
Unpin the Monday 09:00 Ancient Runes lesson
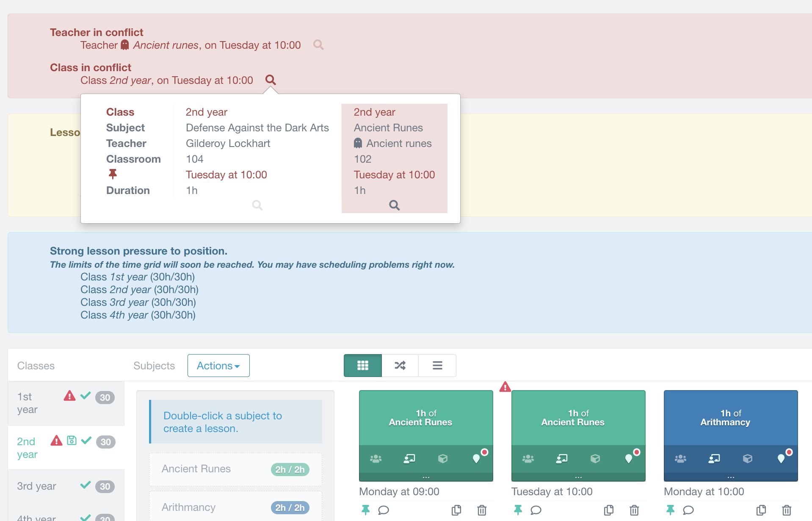[x=365, y=510]
